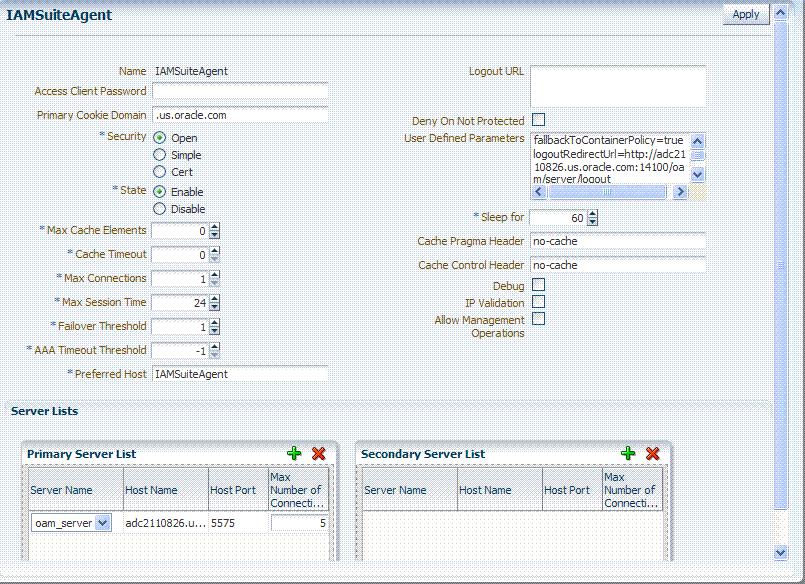This screenshot has width=805, height=584.
Task: Click the Apply button
Action: [746, 14]
